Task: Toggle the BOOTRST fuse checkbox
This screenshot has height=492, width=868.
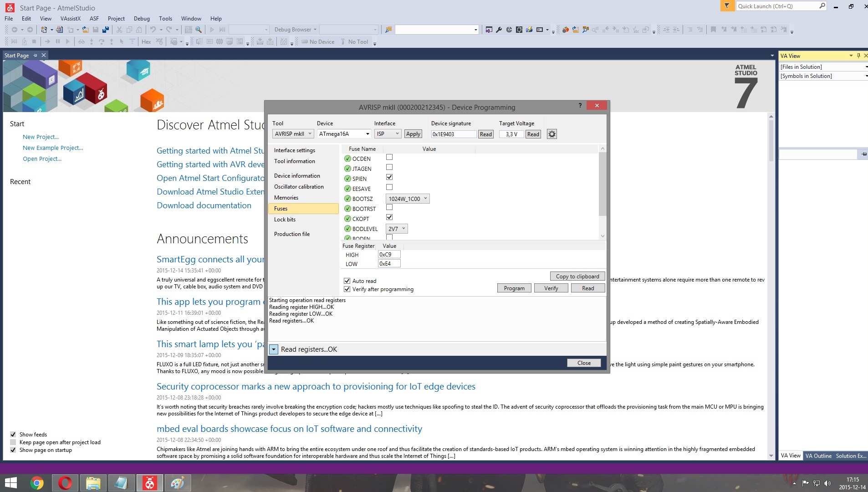Action: coord(389,207)
